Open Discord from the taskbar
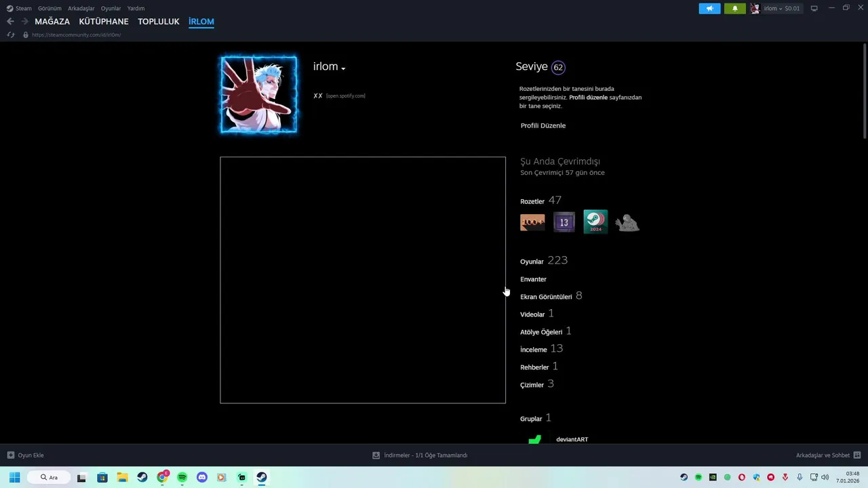This screenshot has height=488, width=868. click(x=202, y=477)
